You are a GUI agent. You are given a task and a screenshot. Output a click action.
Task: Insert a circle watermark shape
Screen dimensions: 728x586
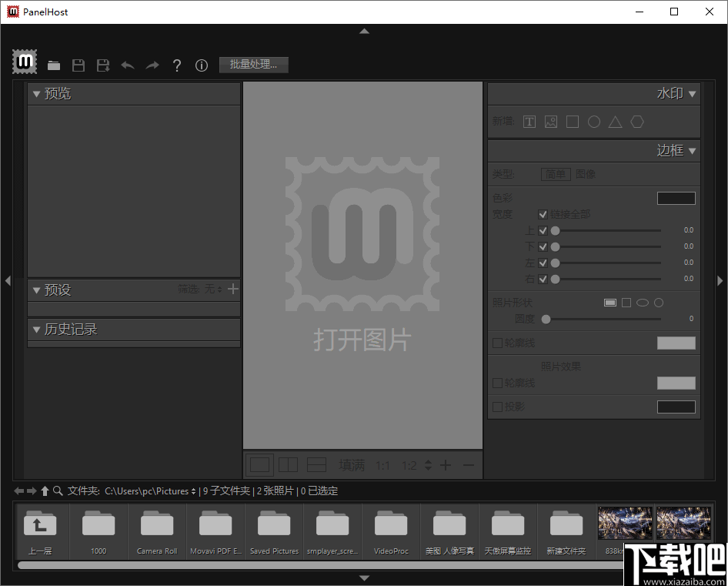(x=594, y=121)
